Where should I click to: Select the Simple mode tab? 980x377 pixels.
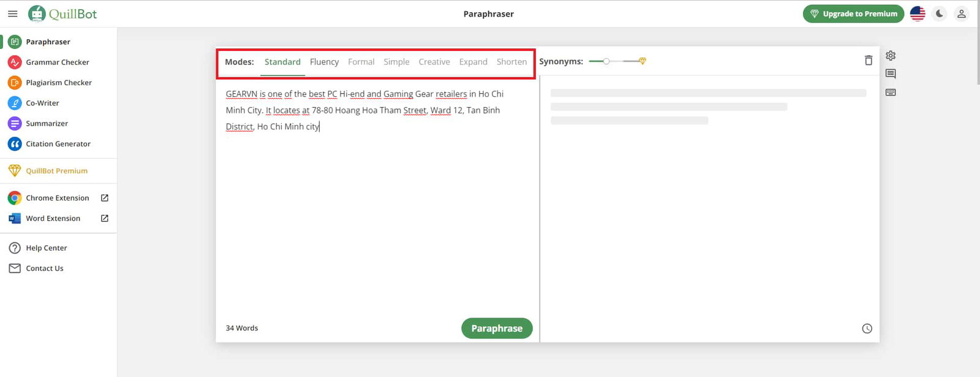pyautogui.click(x=396, y=62)
